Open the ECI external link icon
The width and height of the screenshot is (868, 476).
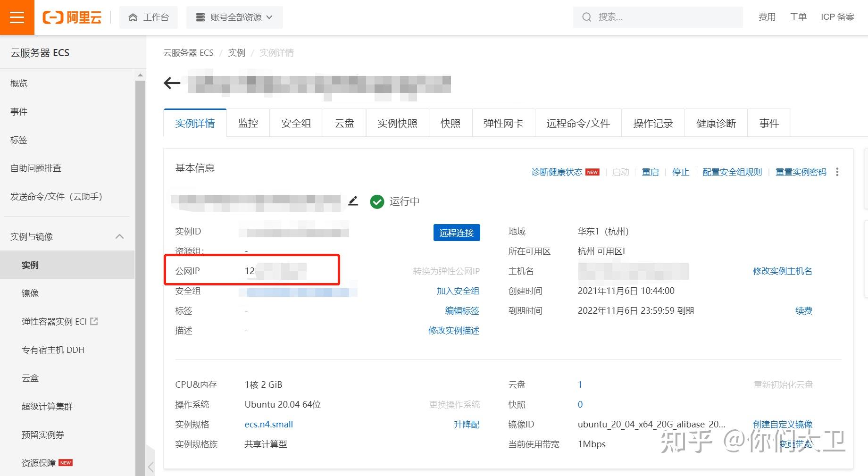click(x=94, y=321)
